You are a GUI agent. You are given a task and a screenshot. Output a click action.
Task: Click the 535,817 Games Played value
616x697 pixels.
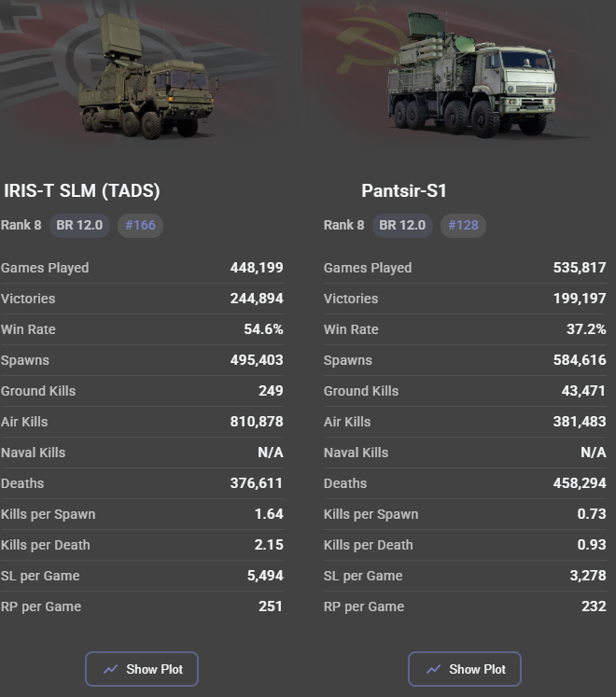[580, 268]
